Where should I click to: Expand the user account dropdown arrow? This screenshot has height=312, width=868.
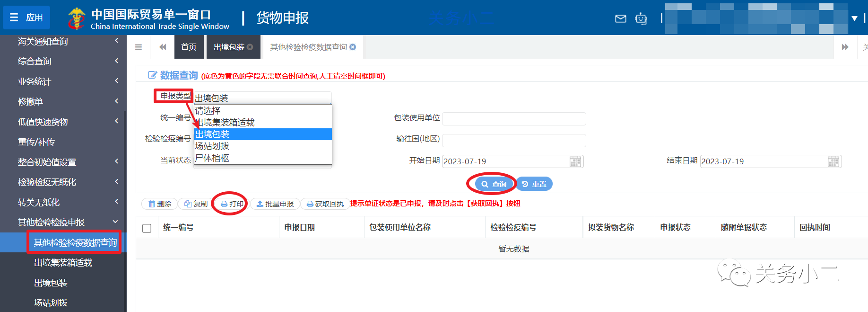(x=854, y=18)
